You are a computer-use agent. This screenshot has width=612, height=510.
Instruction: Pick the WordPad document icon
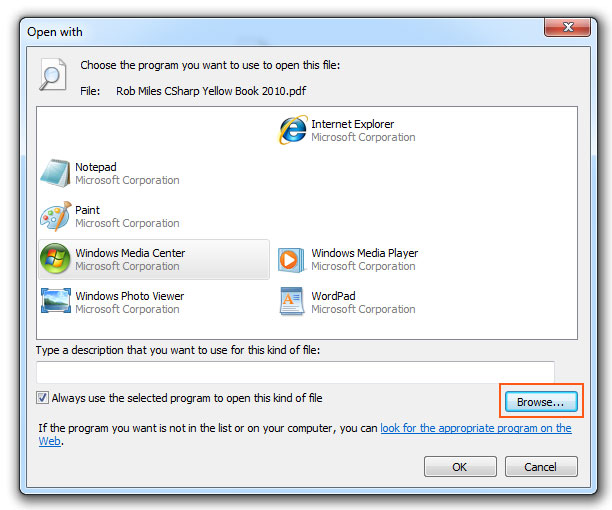(x=292, y=301)
